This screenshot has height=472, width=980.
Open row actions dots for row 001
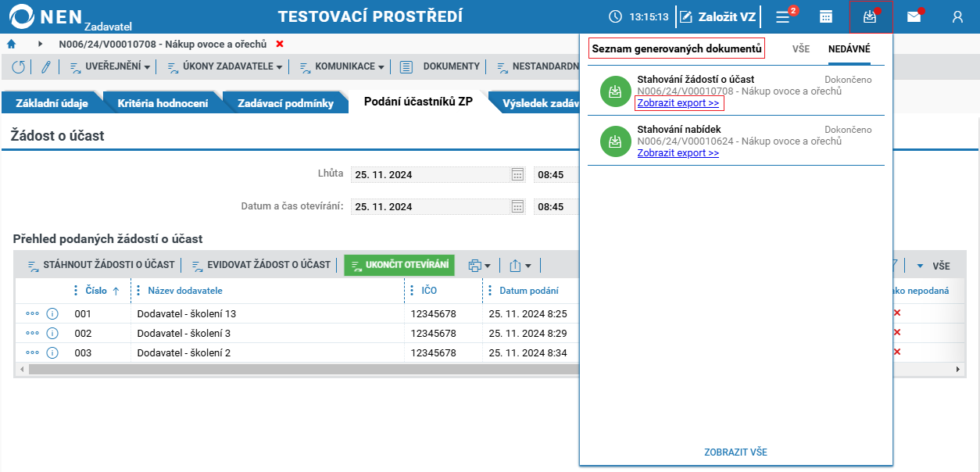click(x=32, y=313)
